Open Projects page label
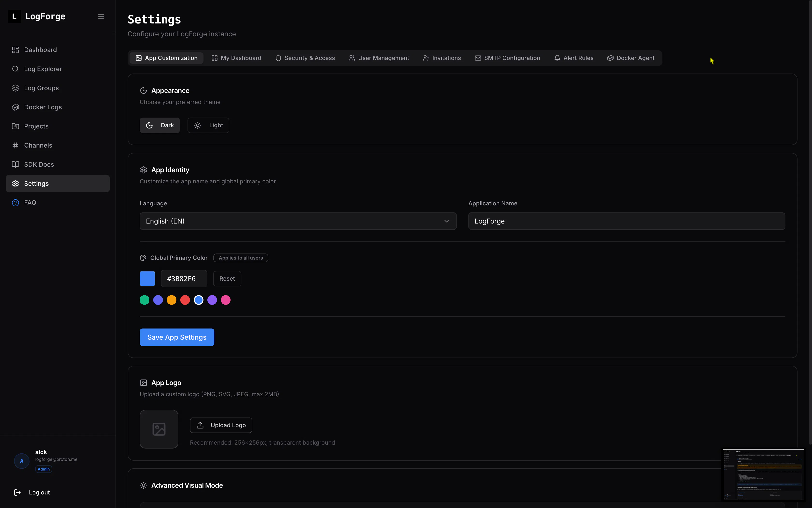The height and width of the screenshot is (508, 812). coord(36,126)
